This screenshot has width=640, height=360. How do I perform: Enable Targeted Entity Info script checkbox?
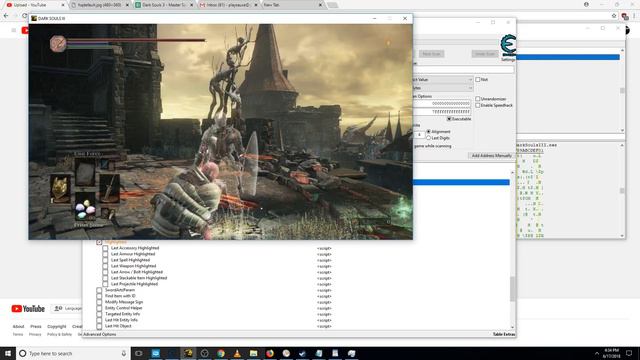tap(99, 314)
